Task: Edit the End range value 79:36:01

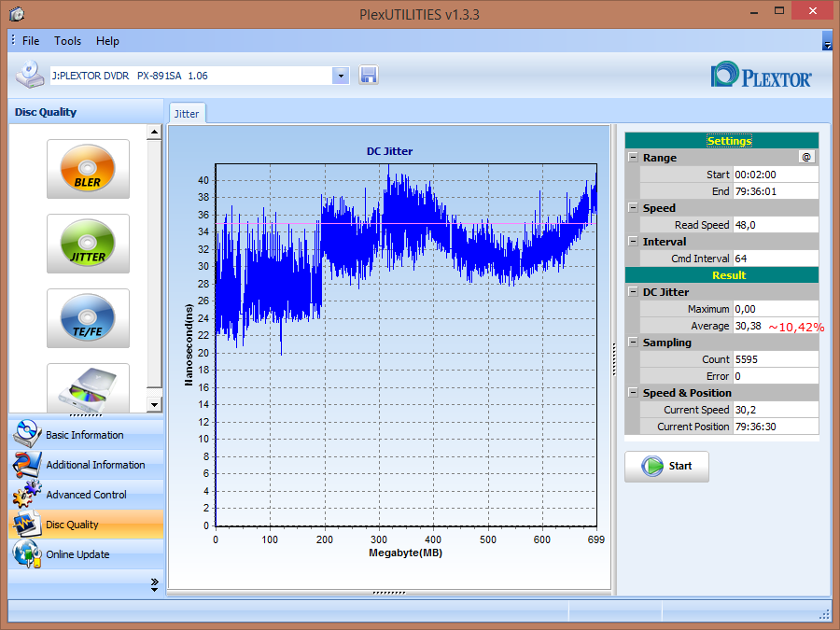Action: click(x=776, y=191)
